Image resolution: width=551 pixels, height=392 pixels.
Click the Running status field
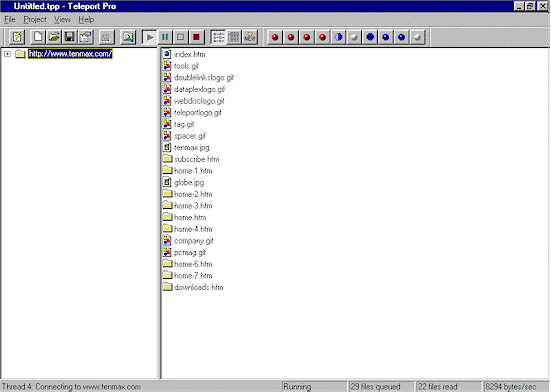pos(314,387)
